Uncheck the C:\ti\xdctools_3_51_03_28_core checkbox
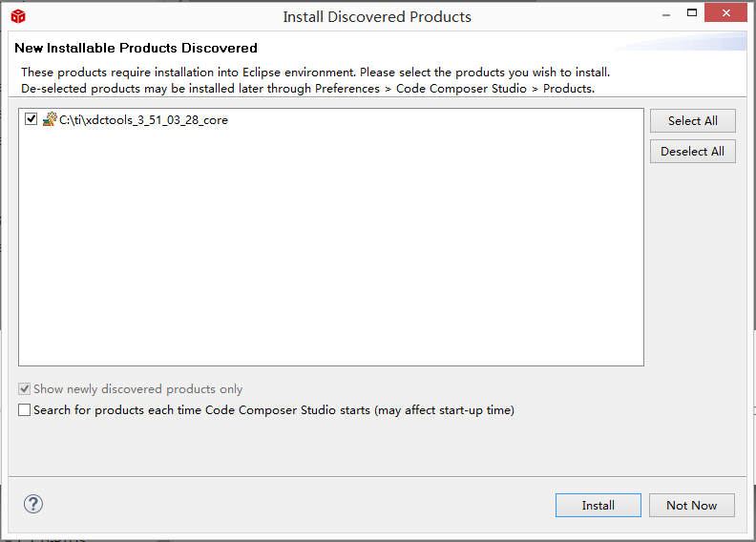Image resolution: width=756 pixels, height=542 pixels. [31, 118]
